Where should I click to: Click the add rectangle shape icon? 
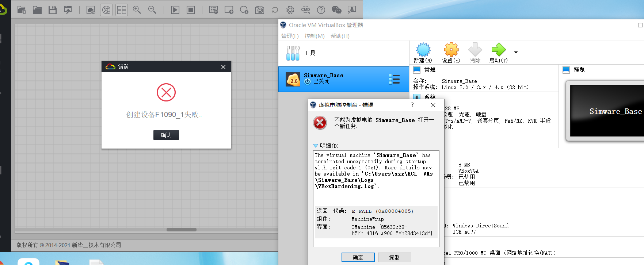click(x=229, y=10)
